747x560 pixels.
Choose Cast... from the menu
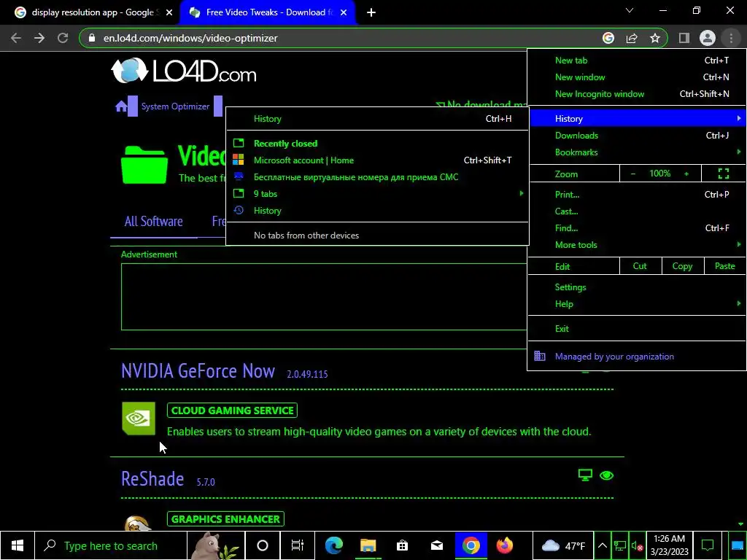click(x=636, y=211)
